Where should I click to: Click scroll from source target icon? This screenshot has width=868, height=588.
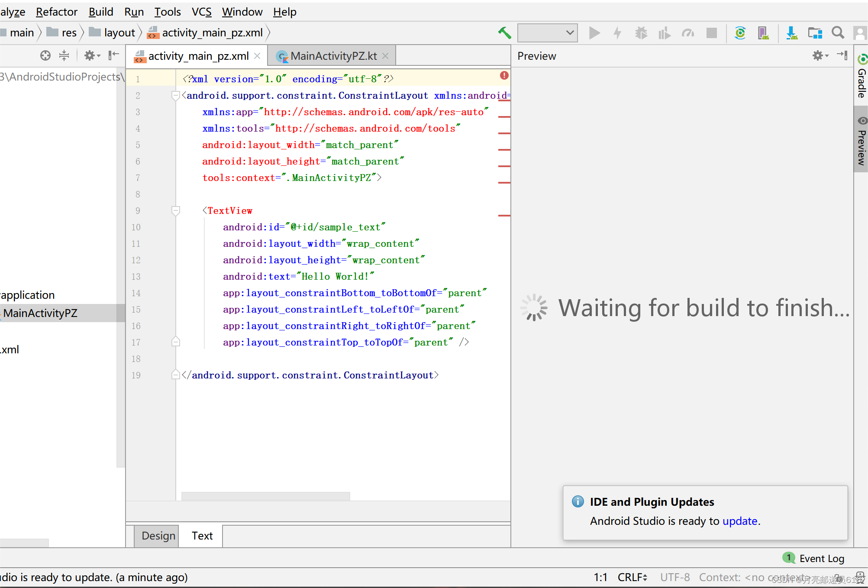(45, 55)
